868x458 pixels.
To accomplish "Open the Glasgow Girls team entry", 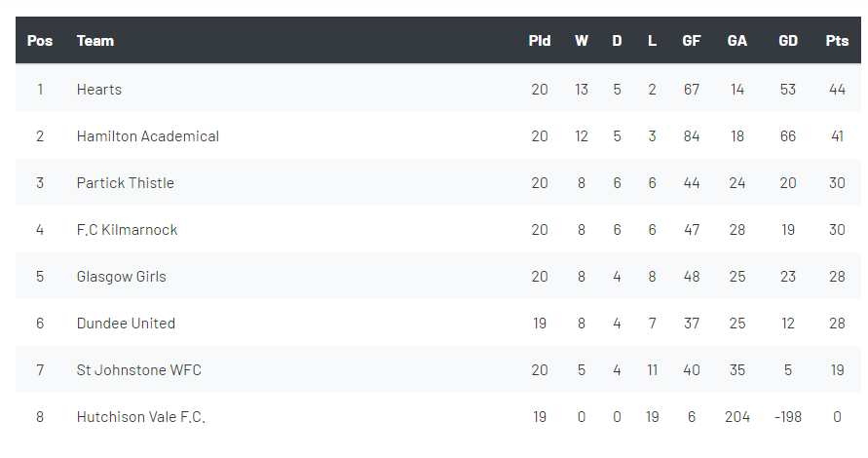I will (121, 277).
